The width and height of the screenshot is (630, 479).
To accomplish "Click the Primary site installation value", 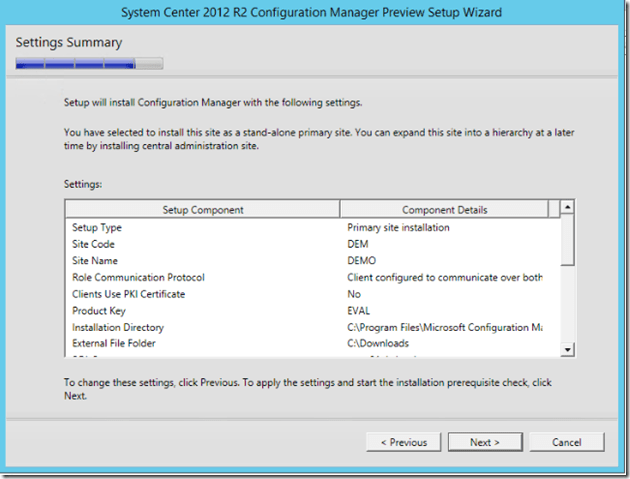I will tap(398, 227).
